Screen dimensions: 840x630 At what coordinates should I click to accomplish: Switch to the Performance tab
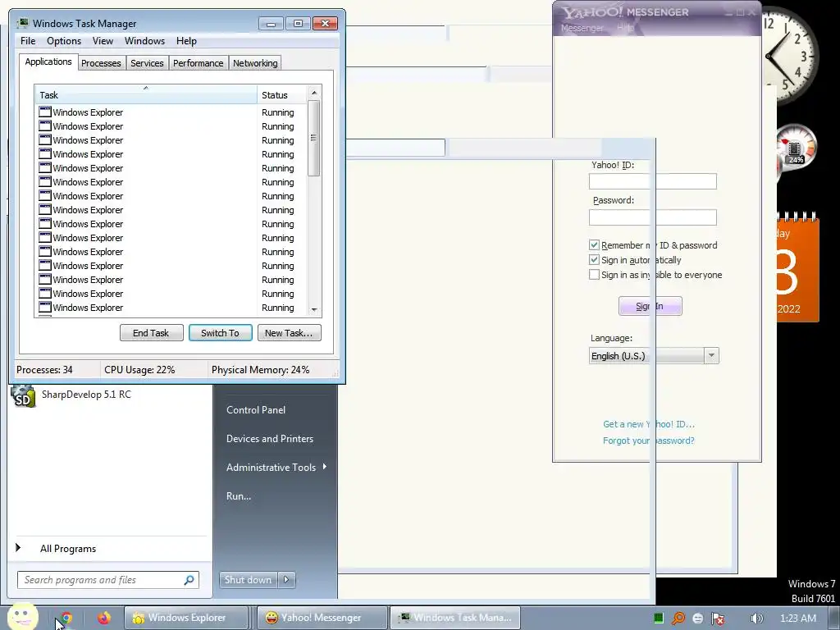point(198,63)
